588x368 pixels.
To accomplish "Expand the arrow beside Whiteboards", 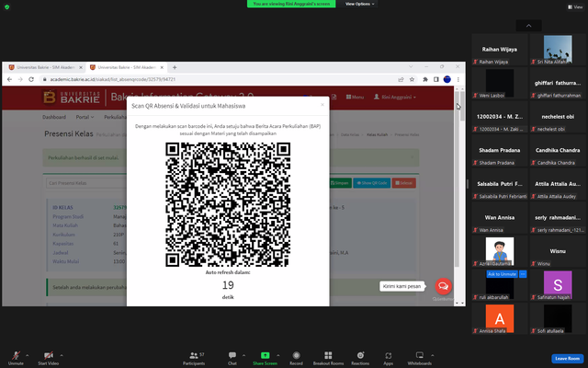I will click(x=432, y=355).
